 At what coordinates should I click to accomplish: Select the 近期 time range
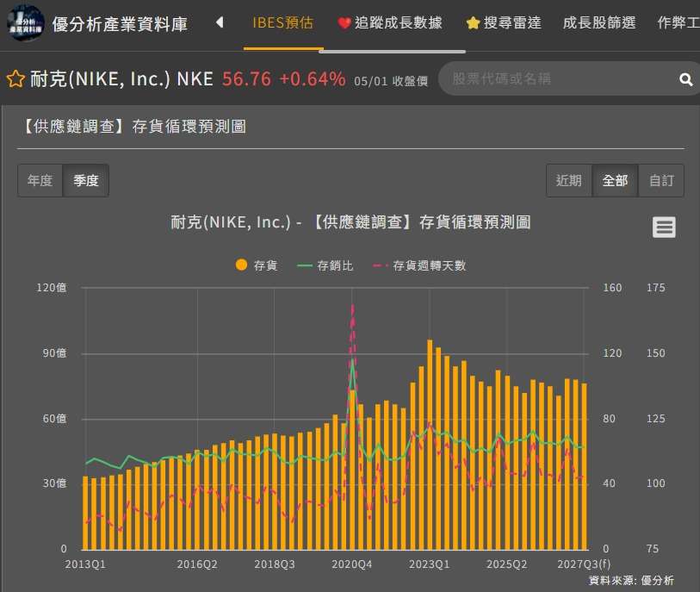click(x=569, y=180)
